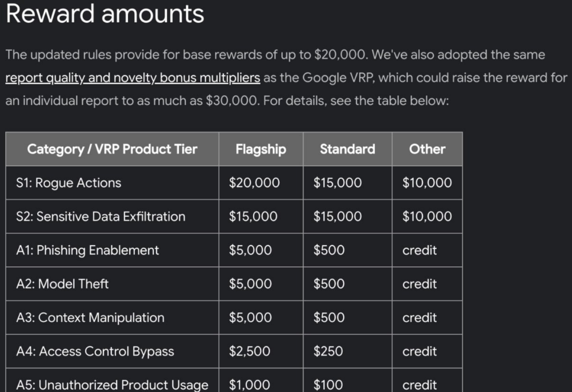Screen dimensions: 572x392
Task: Click the Standard column header
Action: point(347,149)
